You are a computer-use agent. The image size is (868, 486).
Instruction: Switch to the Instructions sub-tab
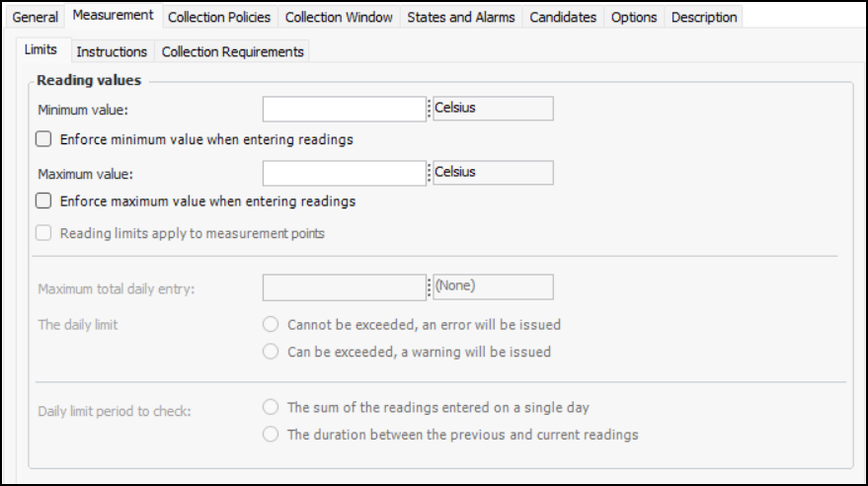(x=112, y=51)
